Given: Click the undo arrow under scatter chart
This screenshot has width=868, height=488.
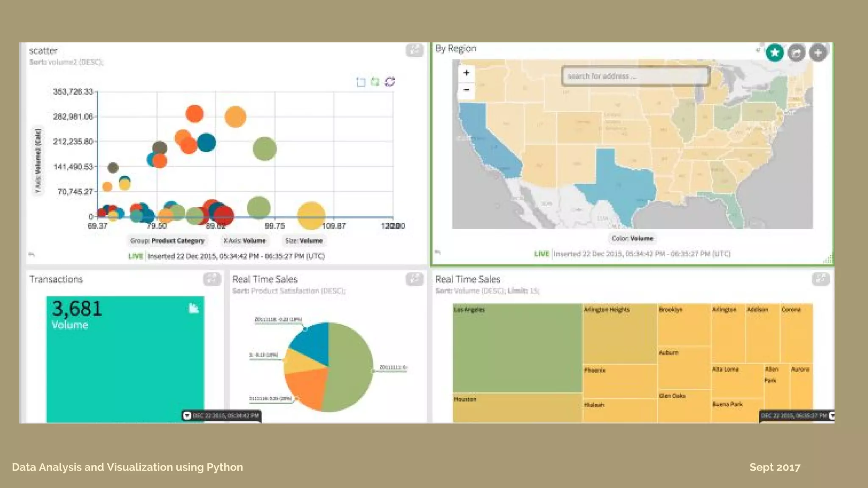Looking at the screenshot, I should click(31, 254).
